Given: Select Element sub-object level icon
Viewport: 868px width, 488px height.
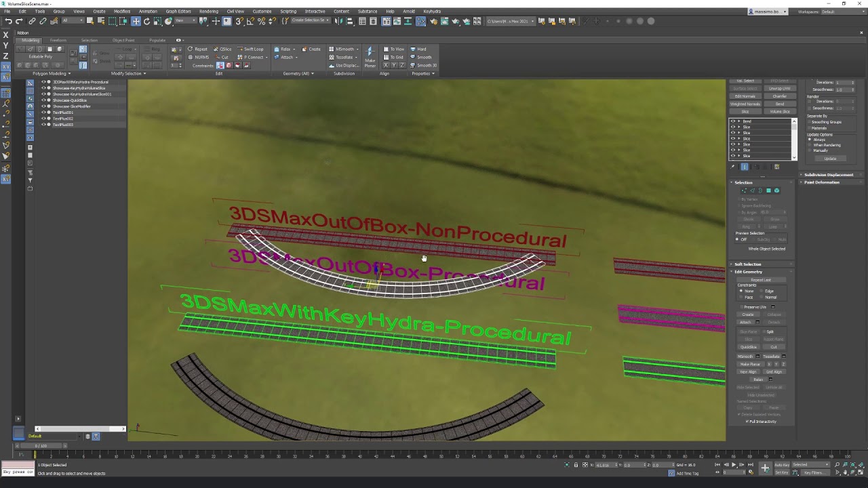Looking at the screenshot, I should (776, 190).
